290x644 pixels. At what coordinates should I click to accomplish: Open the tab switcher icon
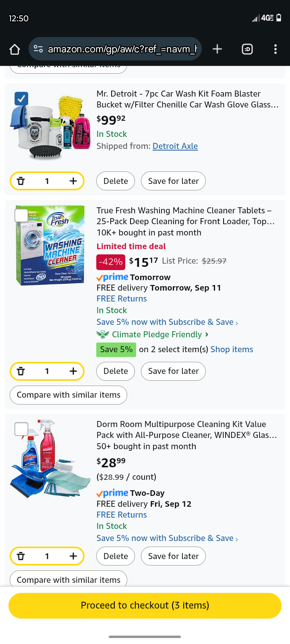tap(247, 49)
